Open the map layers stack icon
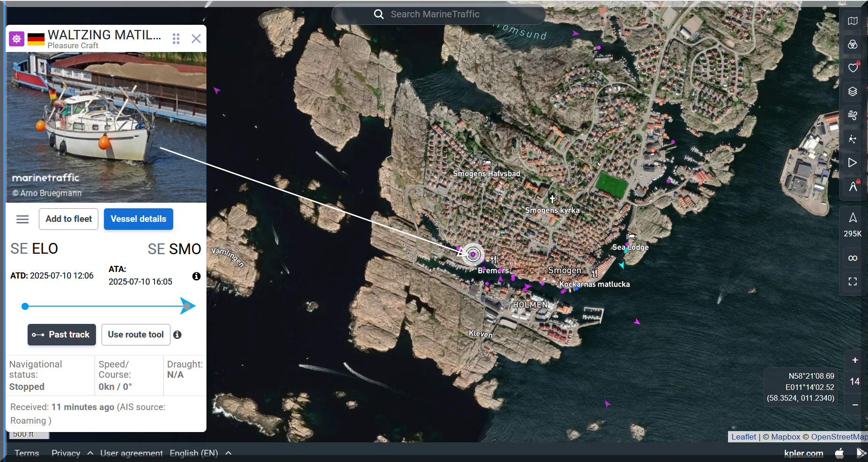The height and width of the screenshot is (462, 868). click(853, 92)
